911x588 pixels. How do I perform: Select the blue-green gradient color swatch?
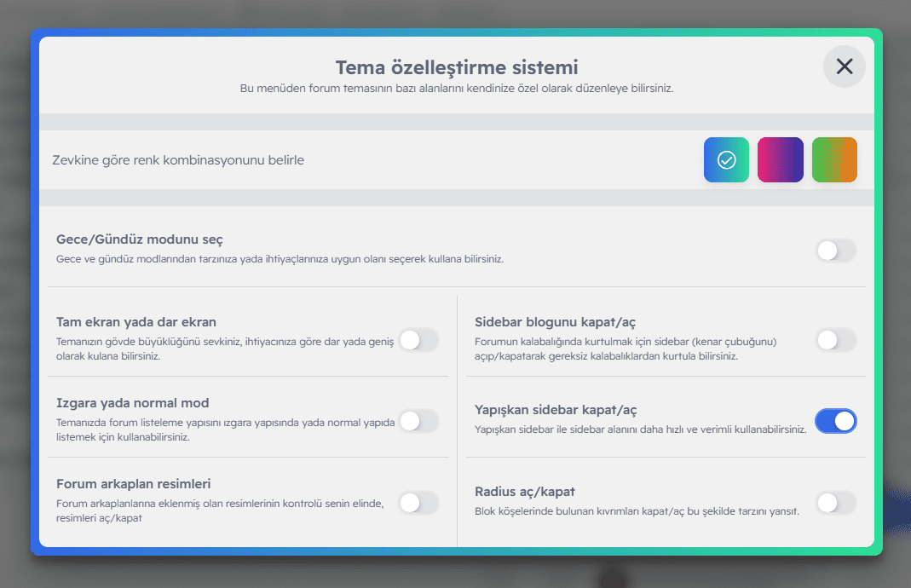tap(726, 160)
